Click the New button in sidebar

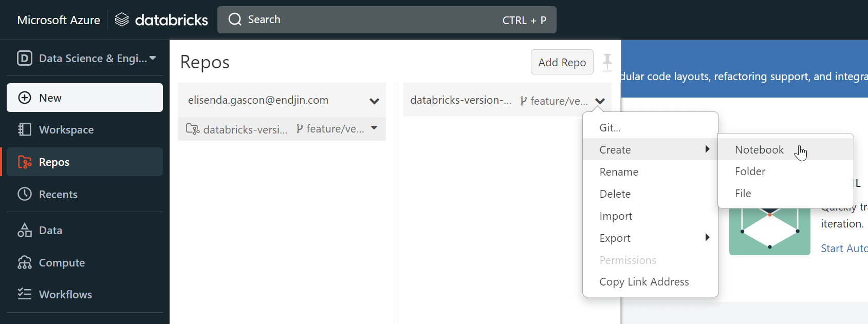85,98
